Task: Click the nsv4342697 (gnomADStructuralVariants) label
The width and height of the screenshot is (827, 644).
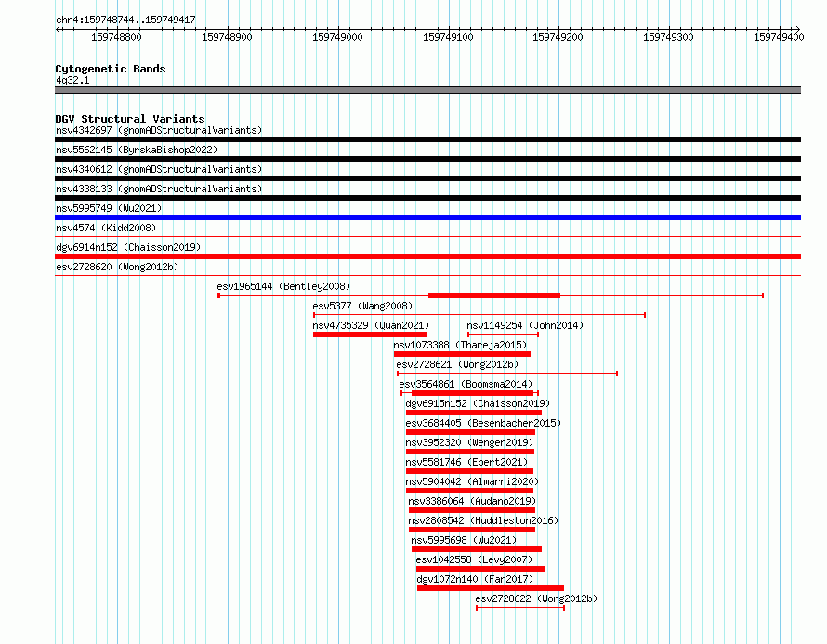Action: 159,130
